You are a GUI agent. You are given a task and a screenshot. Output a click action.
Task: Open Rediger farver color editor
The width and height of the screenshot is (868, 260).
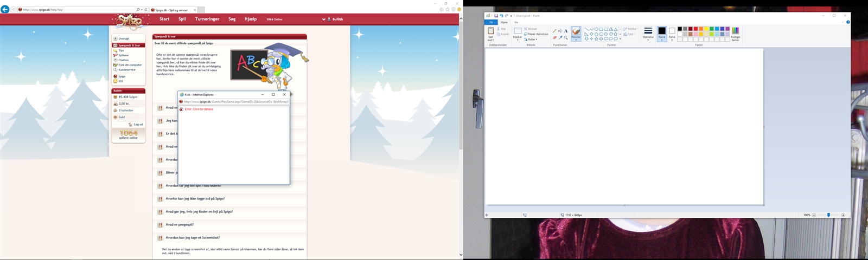[735, 34]
